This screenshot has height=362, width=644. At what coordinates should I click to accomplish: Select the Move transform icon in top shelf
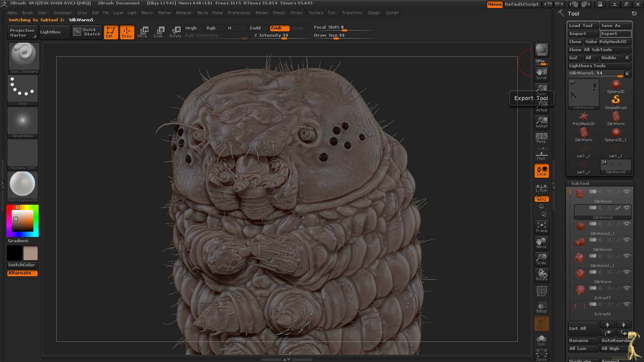point(142,32)
